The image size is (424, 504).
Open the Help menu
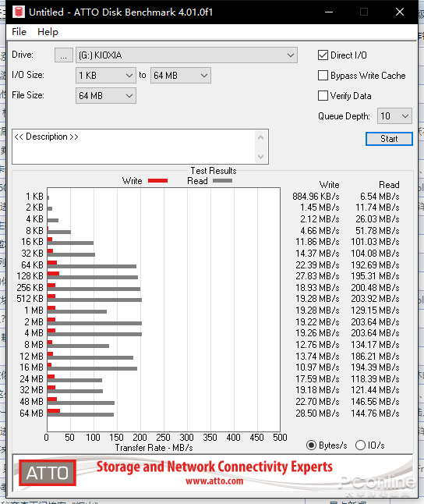[48, 32]
